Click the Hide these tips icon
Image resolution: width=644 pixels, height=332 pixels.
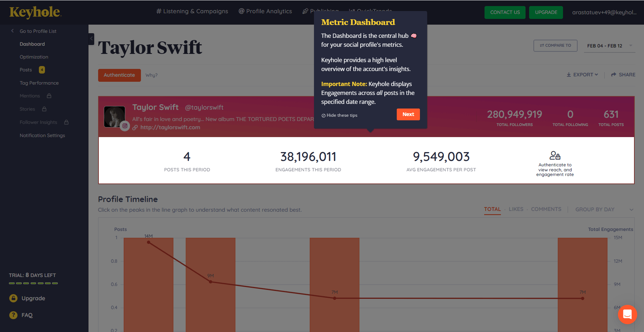pyautogui.click(x=324, y=115)
